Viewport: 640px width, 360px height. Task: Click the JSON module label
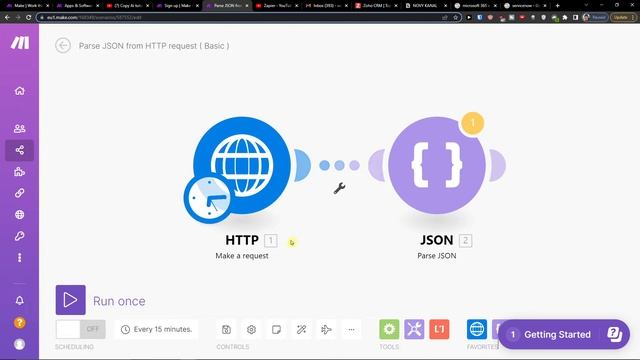point(437,240)
